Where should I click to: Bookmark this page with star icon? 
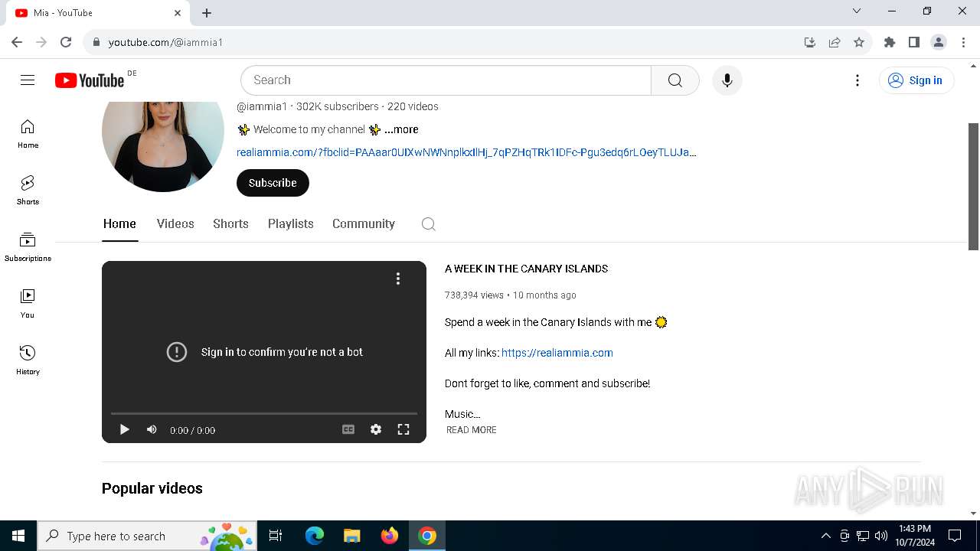pyautogui.click(x=859, y=42)
